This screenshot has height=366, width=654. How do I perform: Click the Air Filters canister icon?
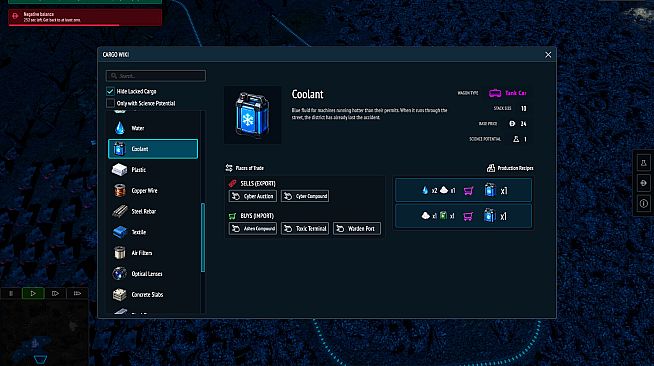(120, 253)
